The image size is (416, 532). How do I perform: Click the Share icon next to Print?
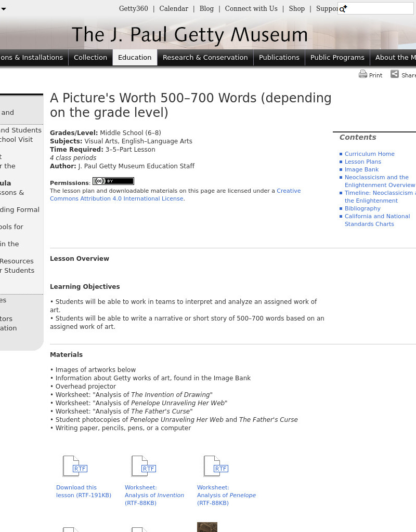(395, 74)
